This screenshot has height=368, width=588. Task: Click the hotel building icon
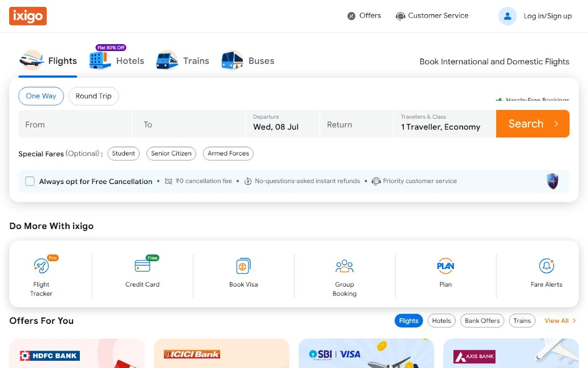coord(100,61)
